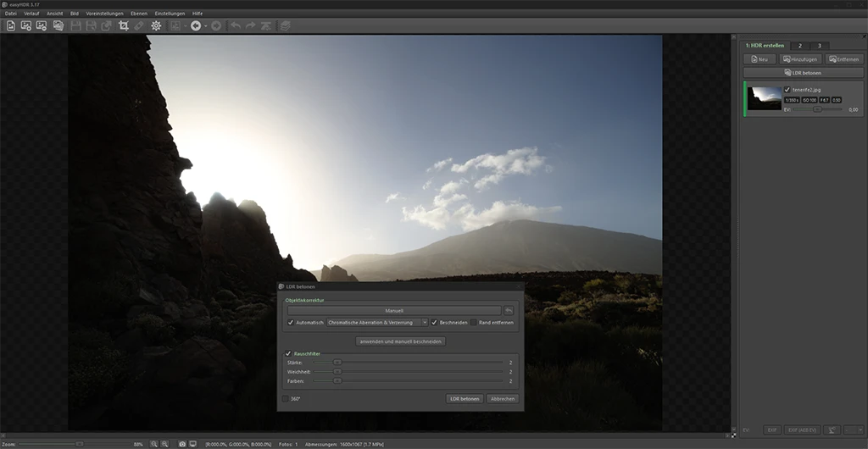Uncheck the Automatisch checkbox
Viewport: 868px width, 449px height.
(291, 323)
